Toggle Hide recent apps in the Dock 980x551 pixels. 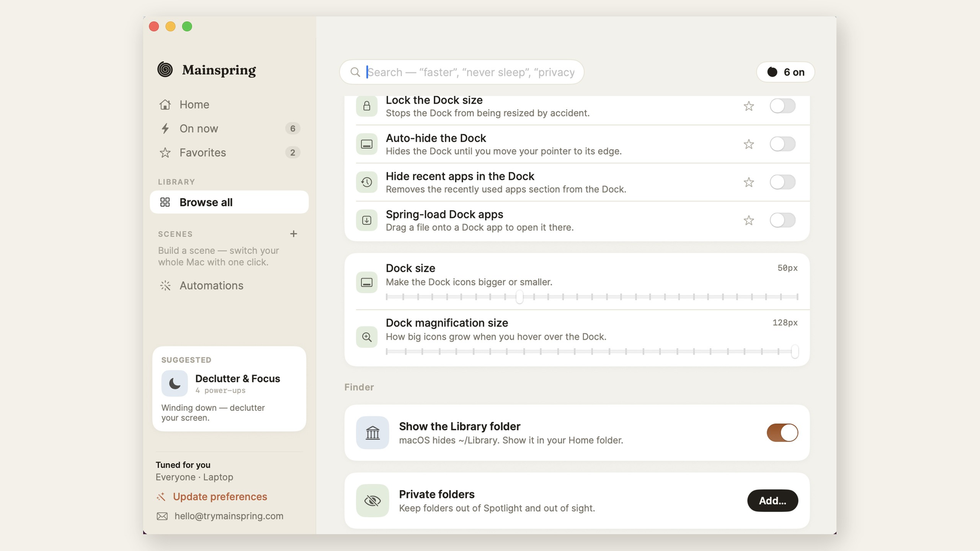click(x=782, y=182)
